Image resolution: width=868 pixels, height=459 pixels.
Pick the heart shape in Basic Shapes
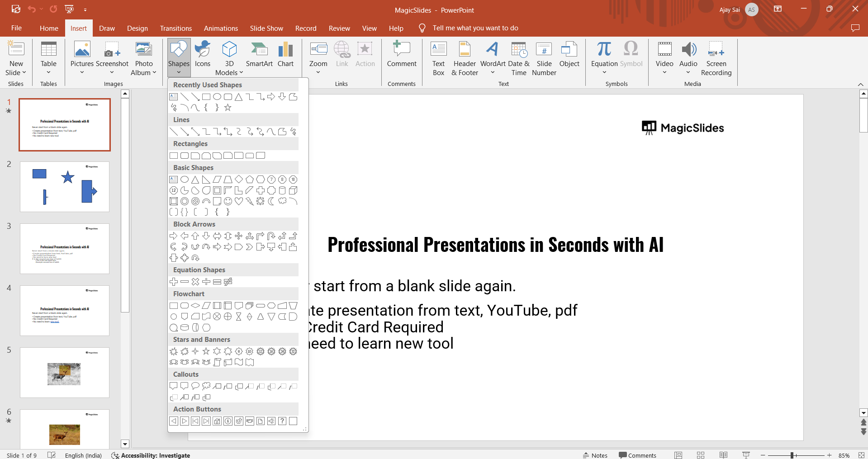point(239,201)
